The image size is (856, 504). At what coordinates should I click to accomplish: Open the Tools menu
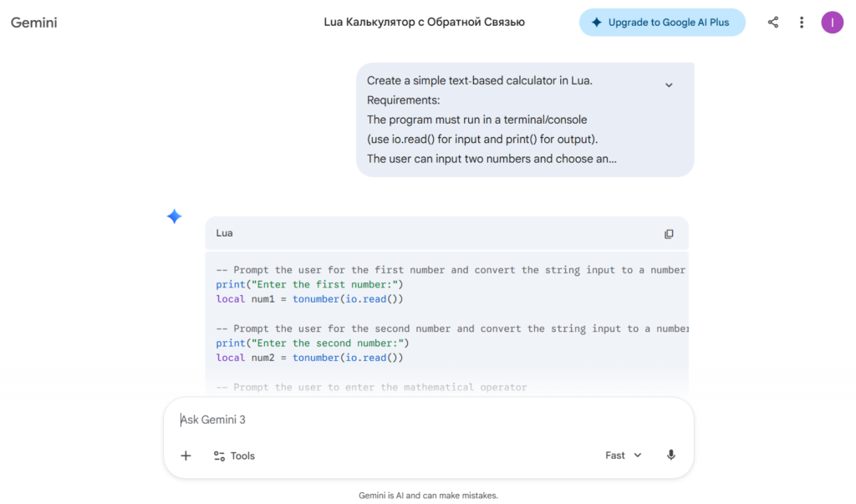[234, 456]
